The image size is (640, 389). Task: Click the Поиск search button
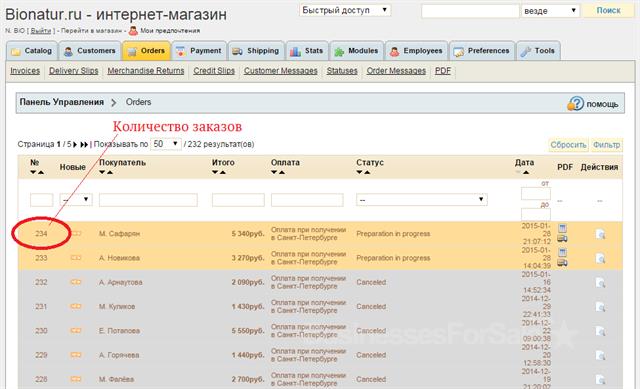click(x=608, y=11)
